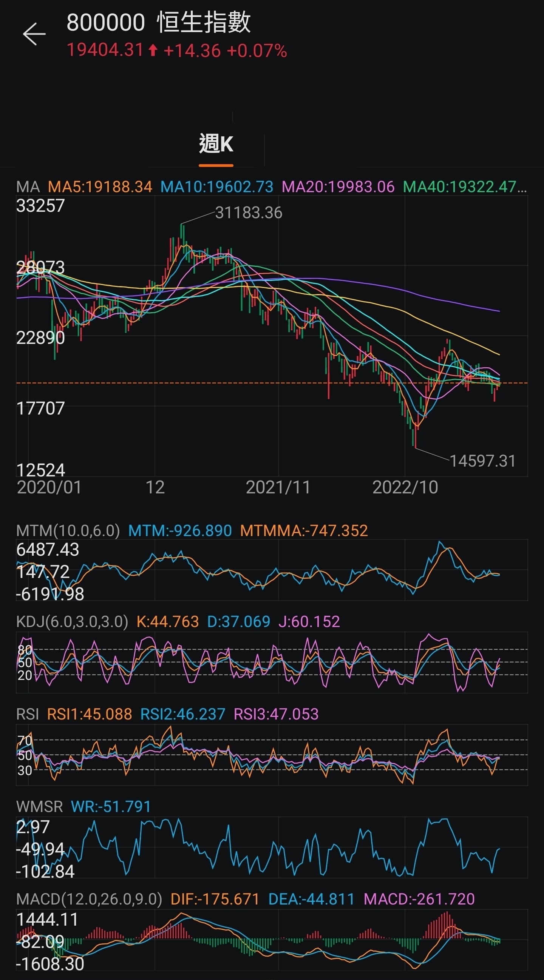Image resolution: width=544 pixels, height=980 pixels.
Task: Tap the 2022/10 date axis label
Action: click(405, 487)
